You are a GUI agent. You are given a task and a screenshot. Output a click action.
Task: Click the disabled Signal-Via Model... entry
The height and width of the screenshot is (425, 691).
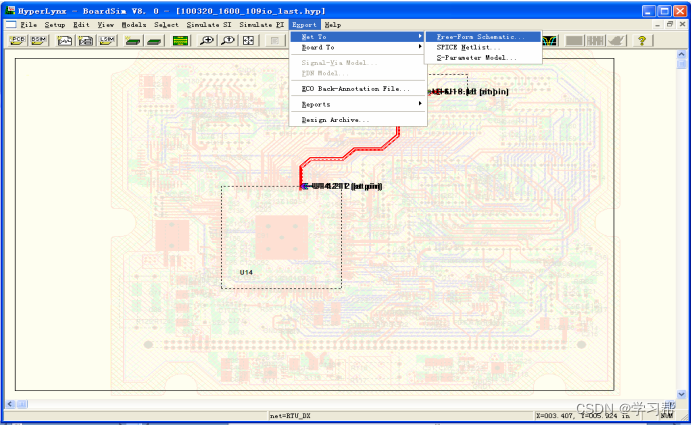point(358,63)
